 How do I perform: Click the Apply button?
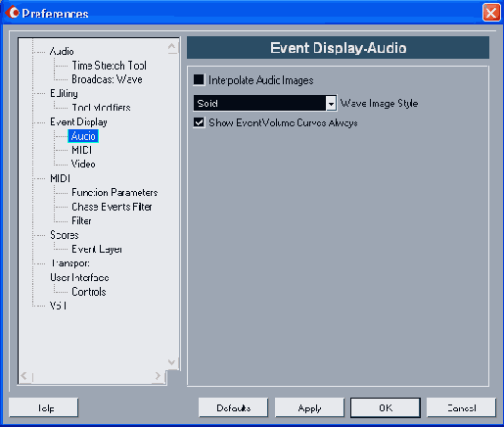pyautogui.click(x=309, y=407)
